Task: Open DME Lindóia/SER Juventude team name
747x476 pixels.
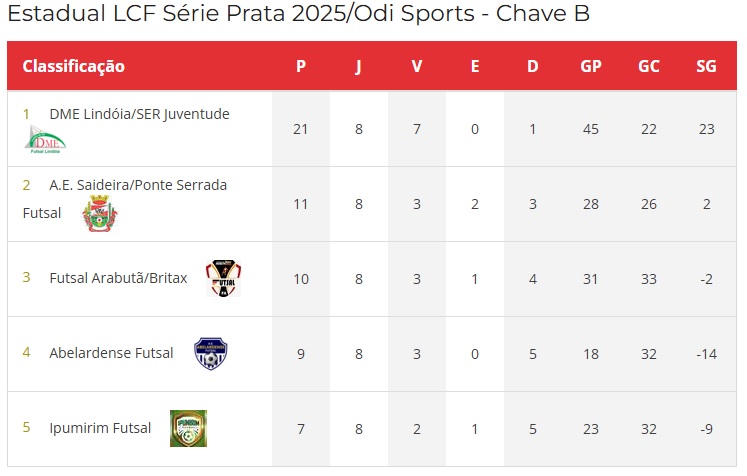Action: pos(140,114)
